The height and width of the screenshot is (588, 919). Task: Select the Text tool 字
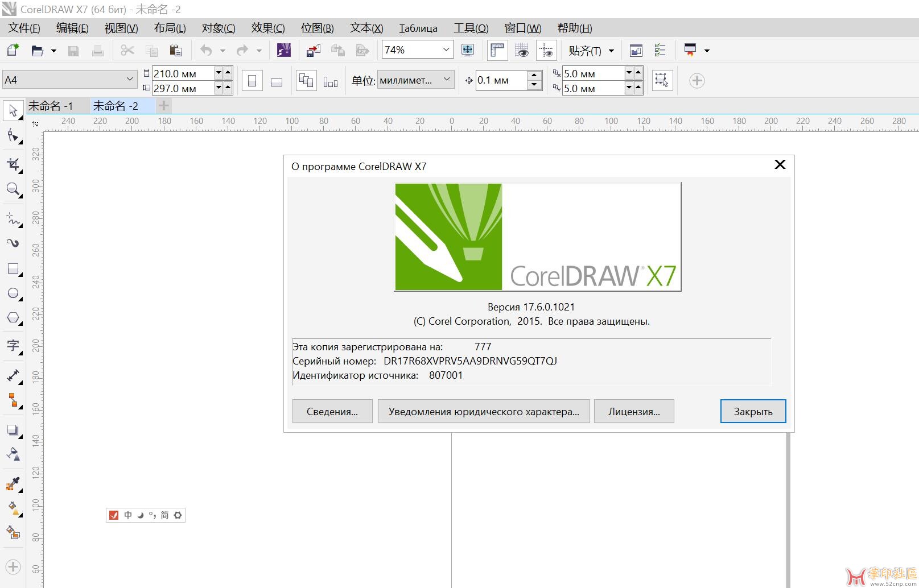coord(13,346)
